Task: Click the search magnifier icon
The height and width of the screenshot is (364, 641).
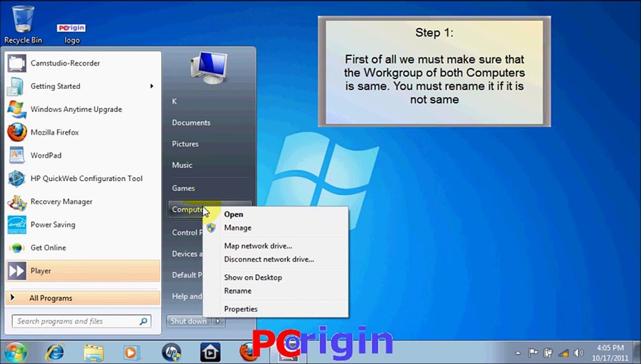Action: [x=143, y=321]
